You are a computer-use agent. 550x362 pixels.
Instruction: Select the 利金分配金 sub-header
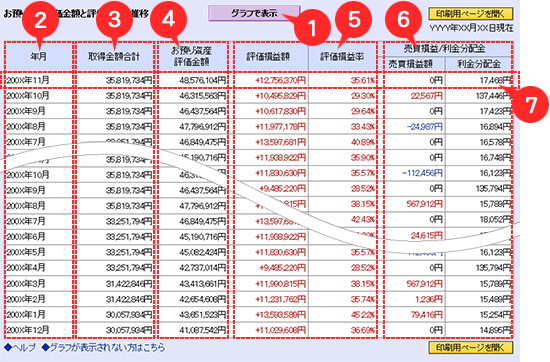click(x=478, y=64)
